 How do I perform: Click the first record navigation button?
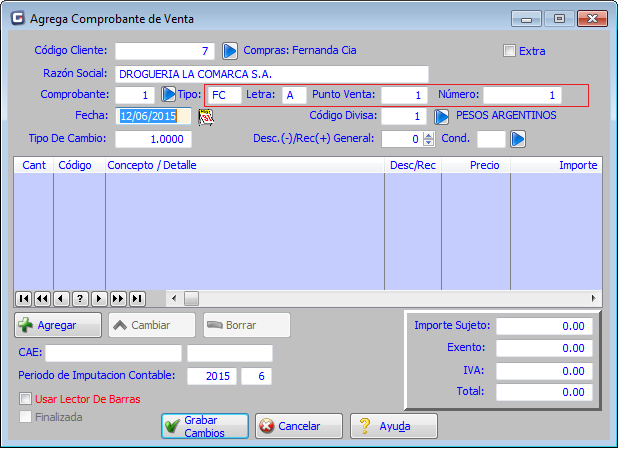click(x=23, y=298)
